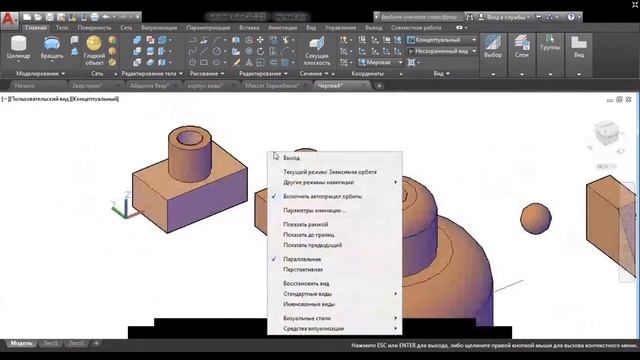Open the корпус виды file tab
The image size is (640, 360).
coord(205,86)
